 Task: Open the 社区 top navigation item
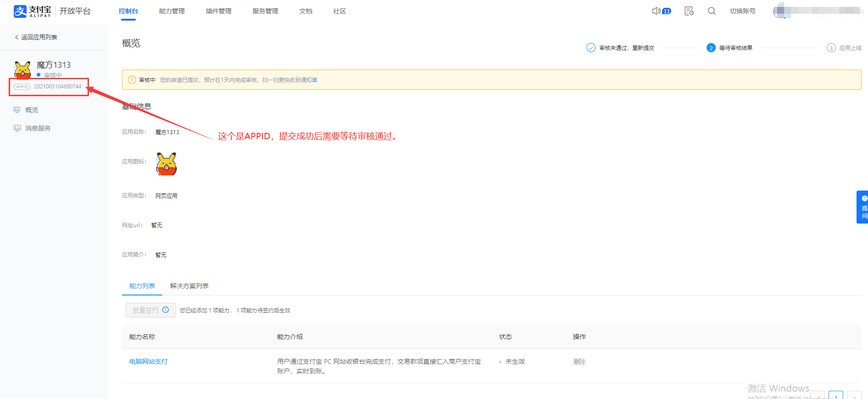point(340,11)
